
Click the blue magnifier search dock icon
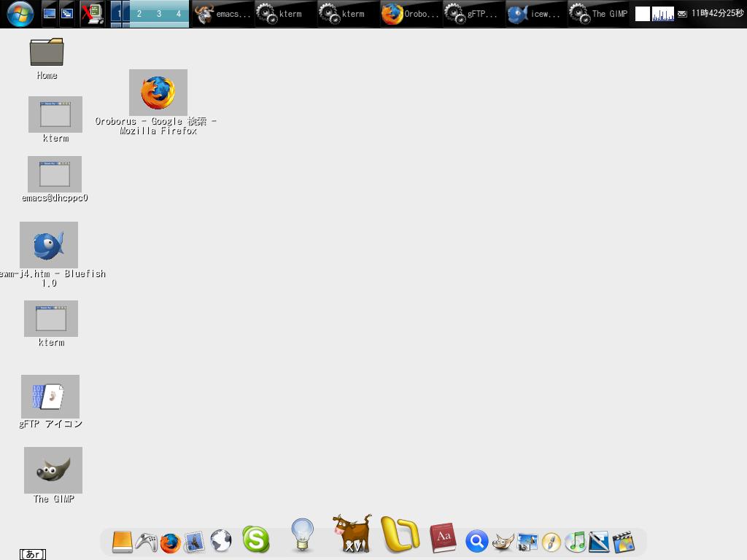tap(476, 542)
